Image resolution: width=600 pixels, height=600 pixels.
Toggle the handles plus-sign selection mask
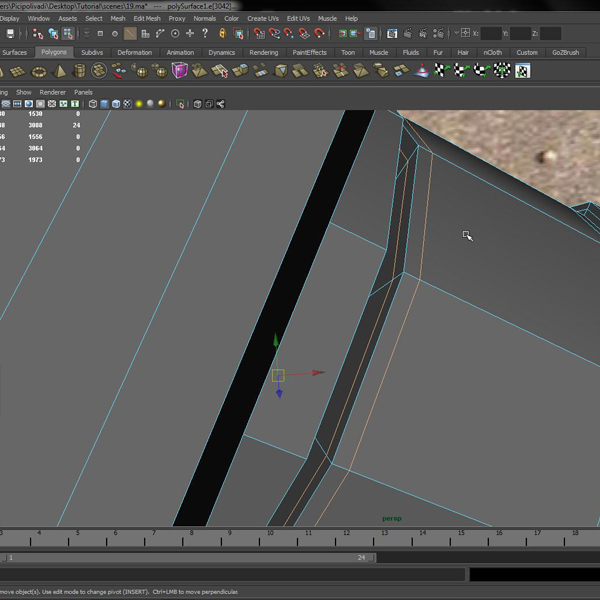click(190, 34)
